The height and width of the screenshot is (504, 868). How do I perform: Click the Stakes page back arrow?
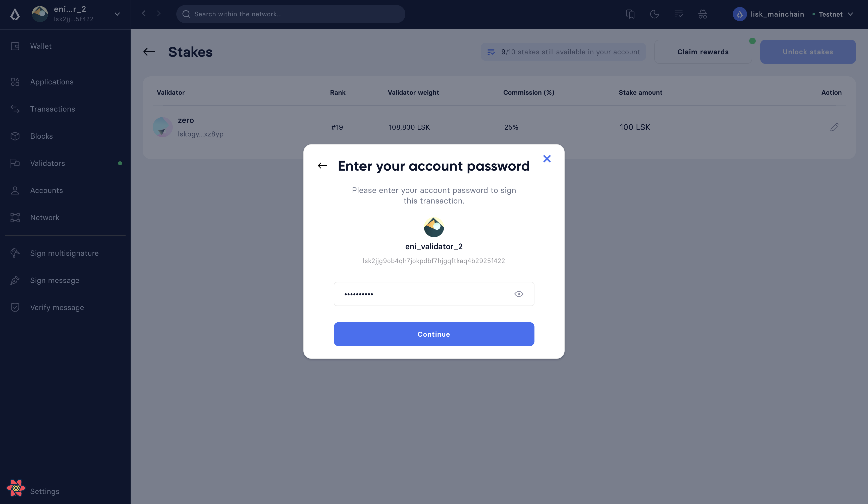tap(149, 52)
